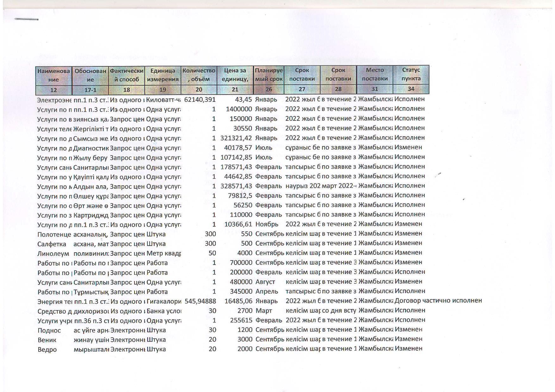Image resolution: width=555 pixels, height=392 pixels.
Task: Select the item name 'Веник'
Action: (47, 340)
